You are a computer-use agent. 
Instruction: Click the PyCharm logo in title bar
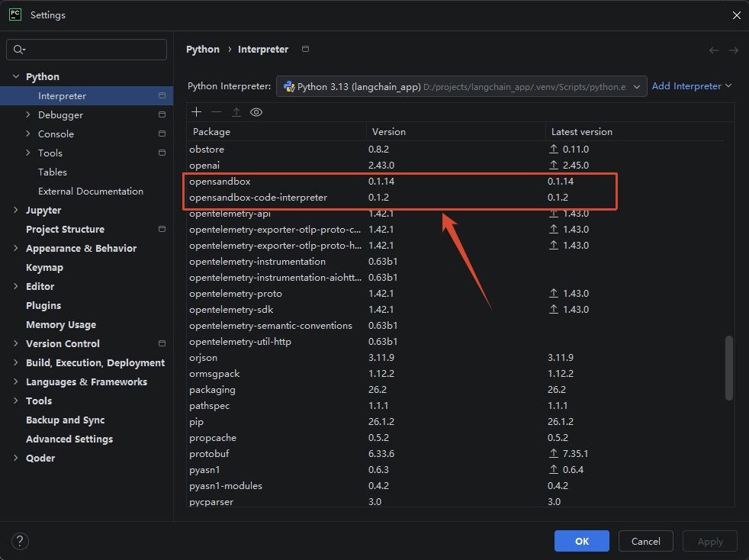[x=15, y=14]
